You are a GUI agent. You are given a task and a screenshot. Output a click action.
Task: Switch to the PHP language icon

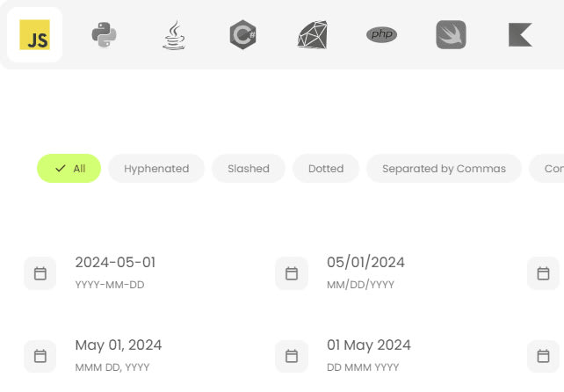tap(381, 35)
